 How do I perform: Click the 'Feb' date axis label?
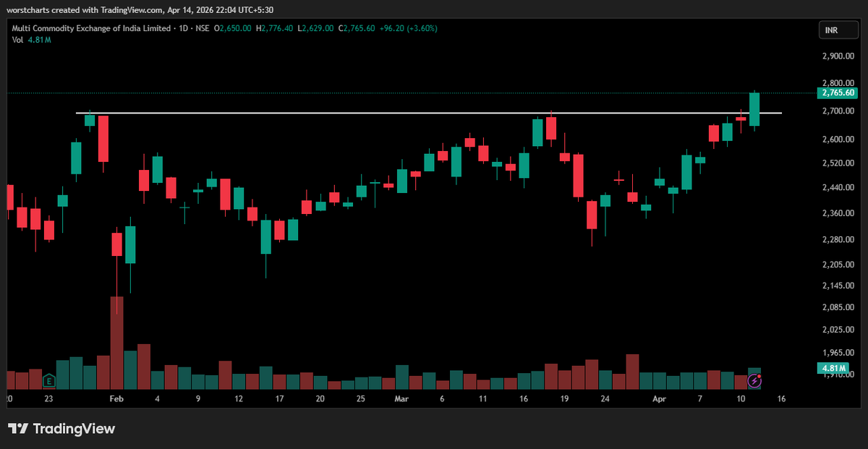pyautogui.click(x=117, y=398)
